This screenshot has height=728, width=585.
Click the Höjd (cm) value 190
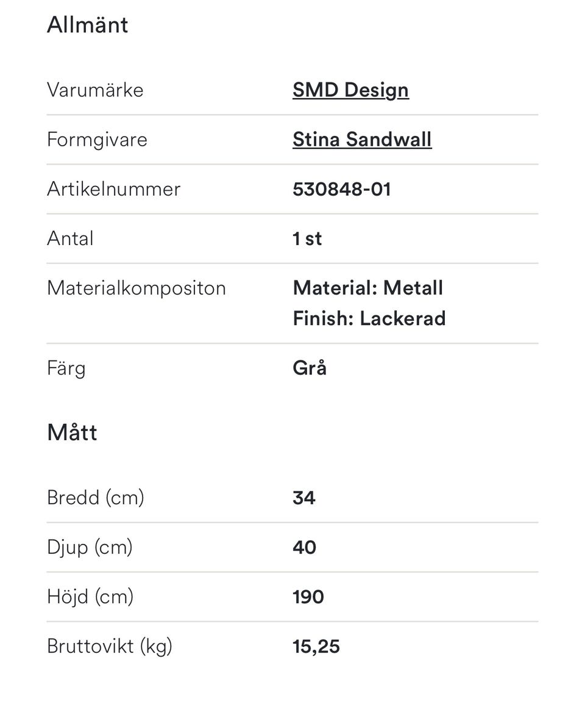tap(308, 597)
